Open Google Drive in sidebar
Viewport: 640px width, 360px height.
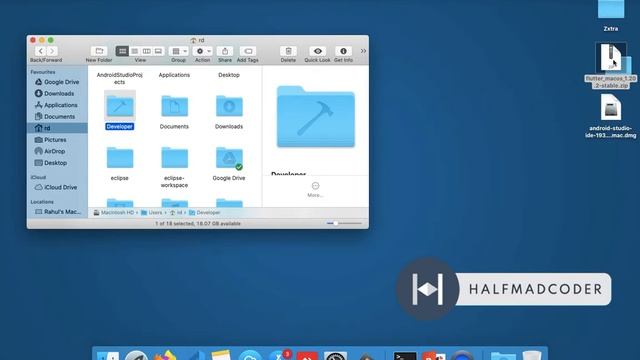click(57, 82)
